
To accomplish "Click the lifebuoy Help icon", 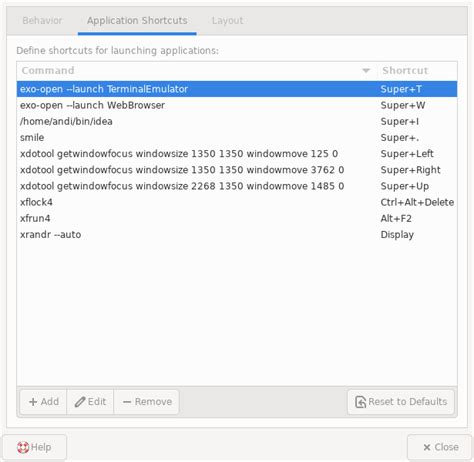I will pyautogui.click(x=23, y=447).
